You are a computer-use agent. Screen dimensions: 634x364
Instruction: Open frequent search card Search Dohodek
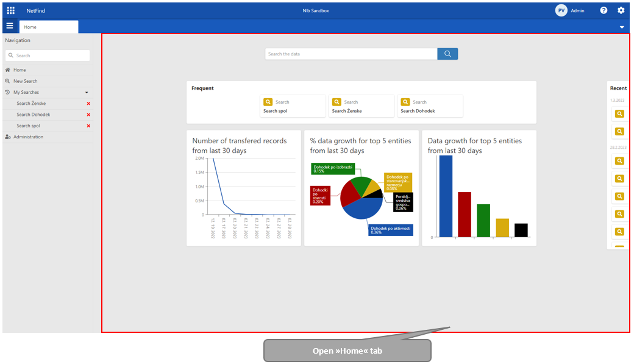pos(430,106)
